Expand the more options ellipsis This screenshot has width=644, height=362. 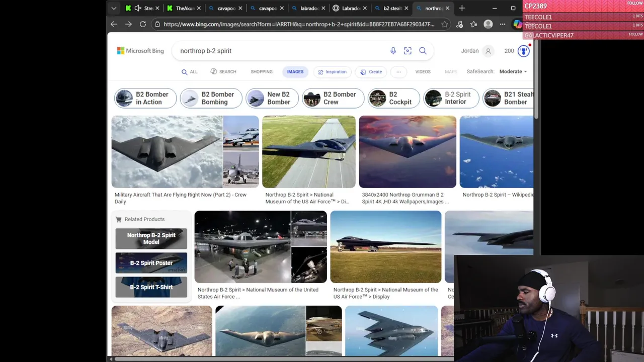coord(398,72)
